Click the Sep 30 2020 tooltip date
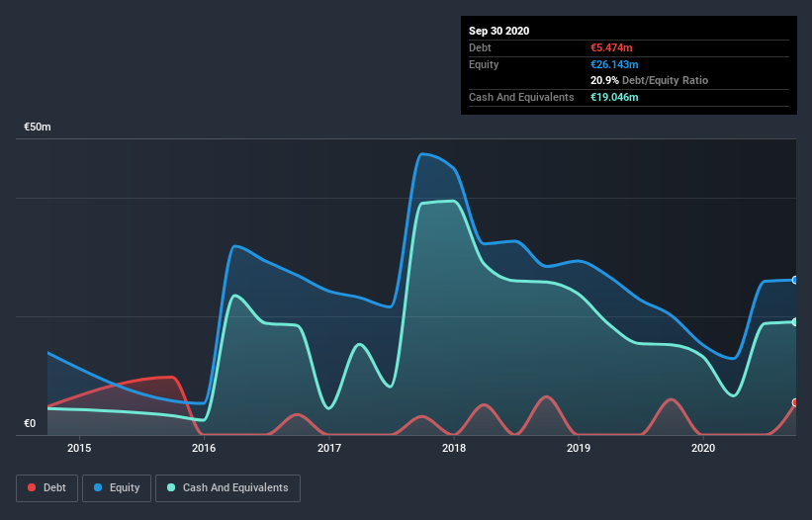Screen dimensions: 812x520 click(498, 31)
